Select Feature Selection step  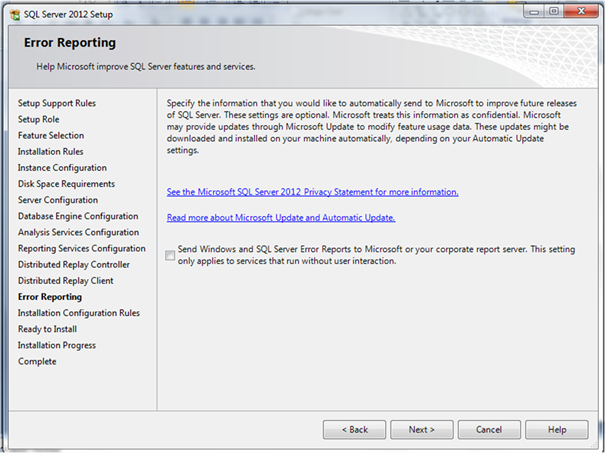coord(51,135)
